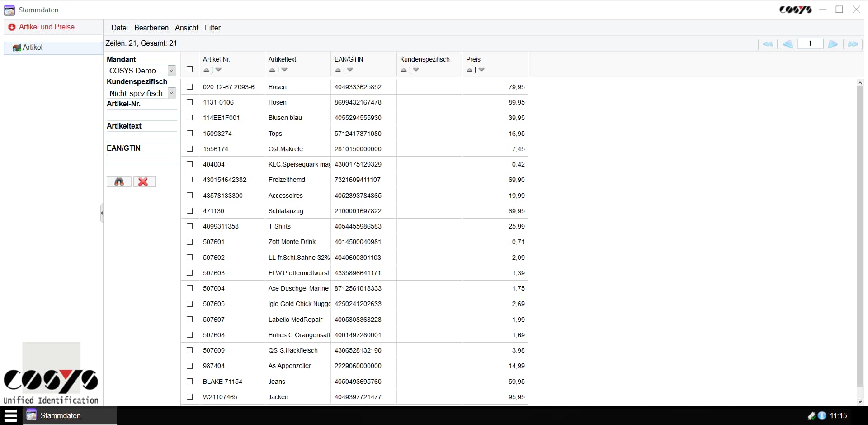Open the Datei menu
This screenshot has width=868, height=425.
[120, 28]
